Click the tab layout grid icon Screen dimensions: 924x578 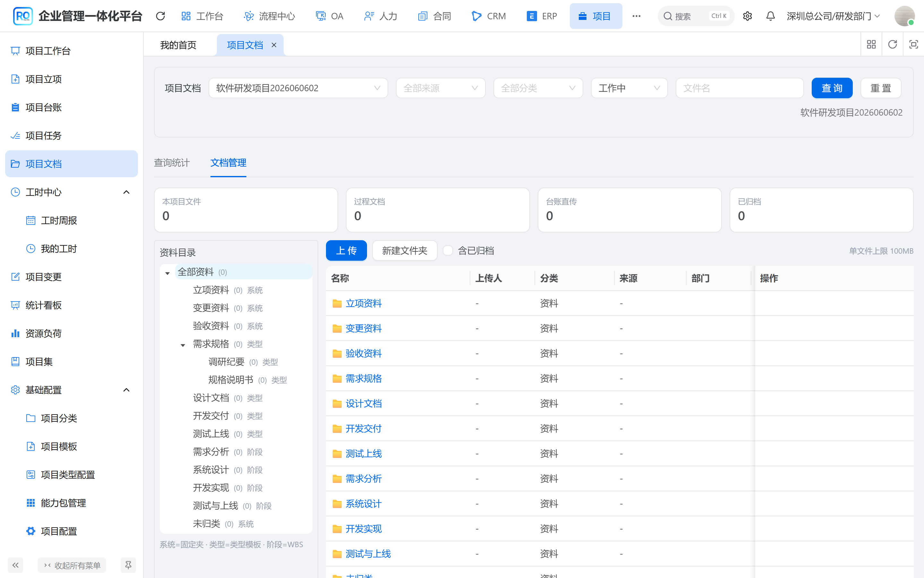871,45
